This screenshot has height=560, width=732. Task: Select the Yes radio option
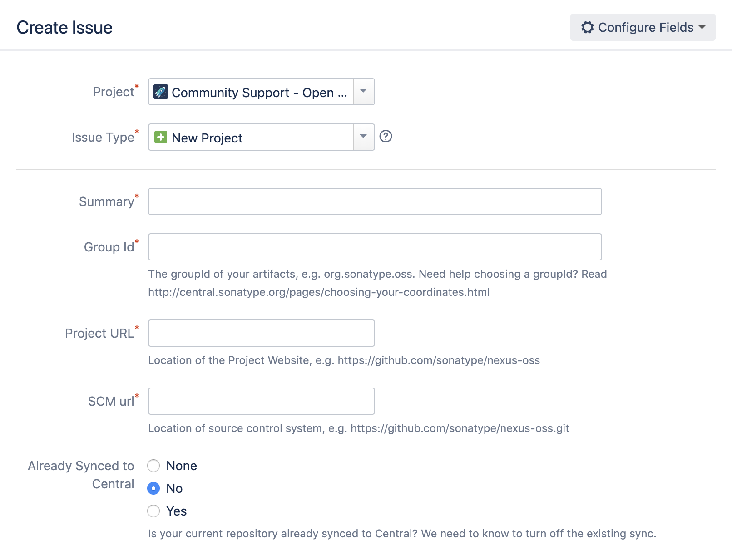[x=153, y=511]
